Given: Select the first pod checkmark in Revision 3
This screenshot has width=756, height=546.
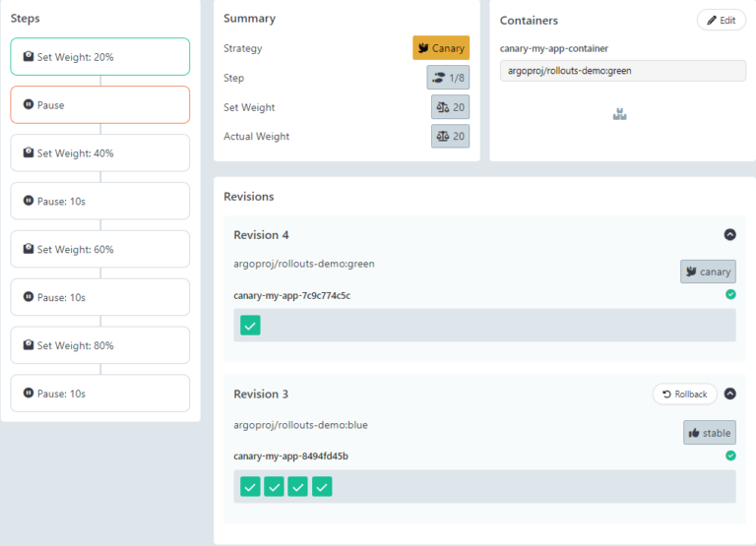Looking at the screenshot, I should coord(250,486).
